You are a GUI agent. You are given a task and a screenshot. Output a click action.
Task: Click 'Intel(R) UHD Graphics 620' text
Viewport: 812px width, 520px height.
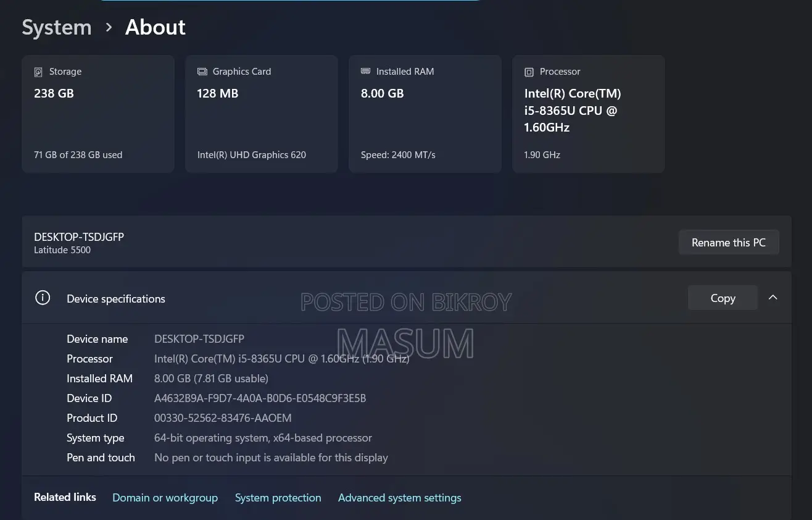tap(252, 155)
